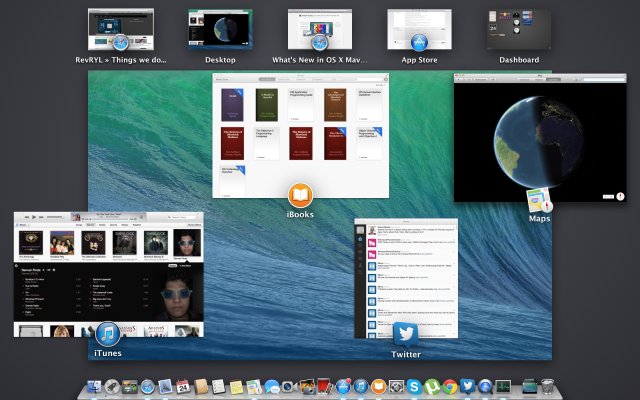640x400 pixels.
Task: Open iPhoto icon in the dock
Action: click(307, 386)
